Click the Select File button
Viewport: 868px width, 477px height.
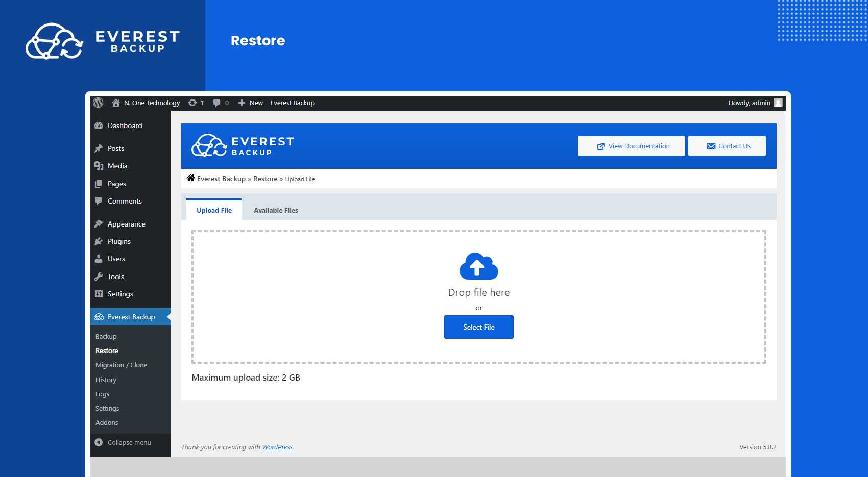tap(479, 327)
